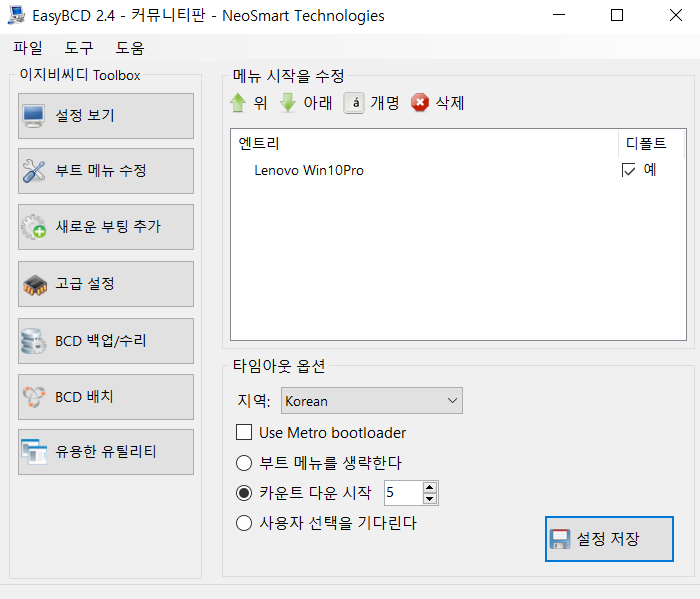Screen dimensions: 700x599
Task: Move entry down with green 아래 arrow
Action: click(x=288, y=103)
